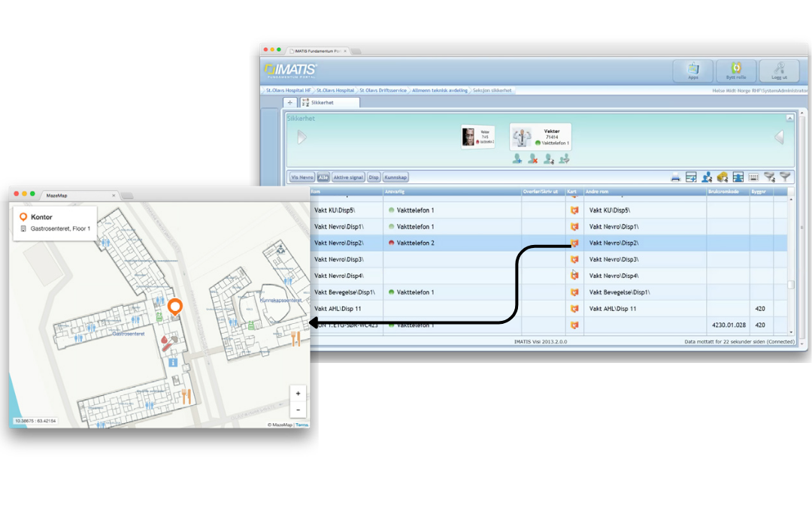Click Vakt Bevegelse\Disp1\ in the Rom column

point(344,292)
